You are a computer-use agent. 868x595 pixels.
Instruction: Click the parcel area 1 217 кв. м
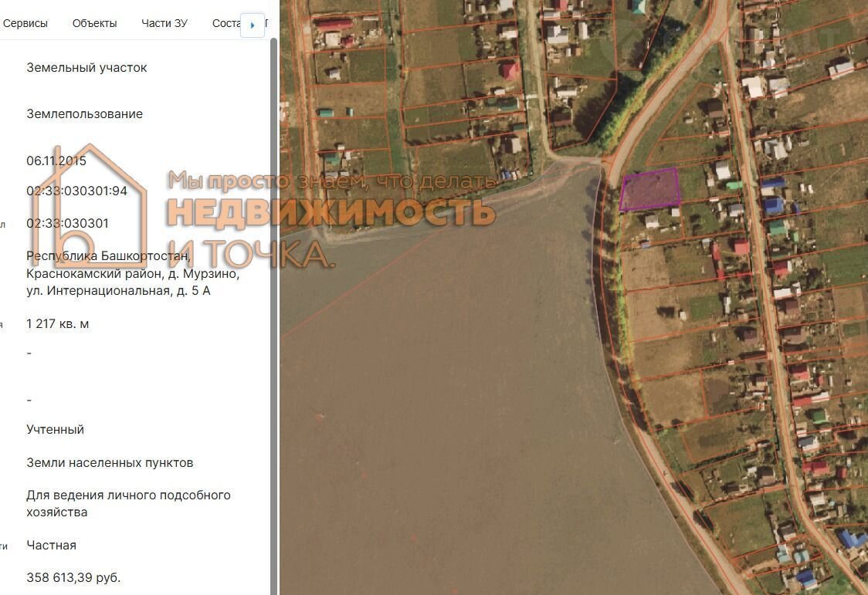pos(58,323)
